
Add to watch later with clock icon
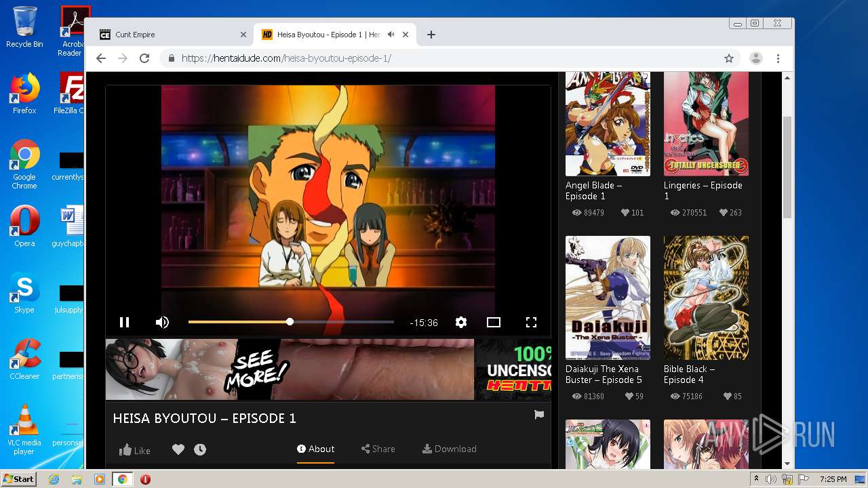pos(200,449)
